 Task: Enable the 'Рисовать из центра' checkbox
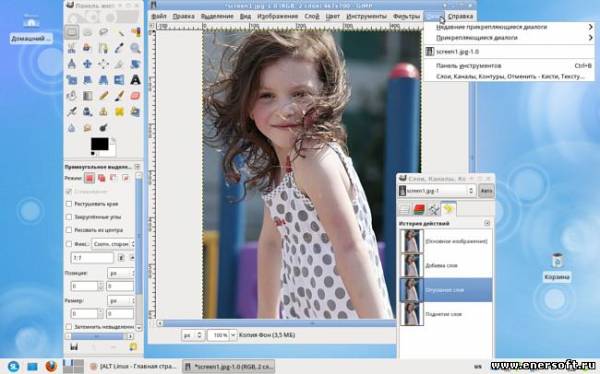coord(69,230)
